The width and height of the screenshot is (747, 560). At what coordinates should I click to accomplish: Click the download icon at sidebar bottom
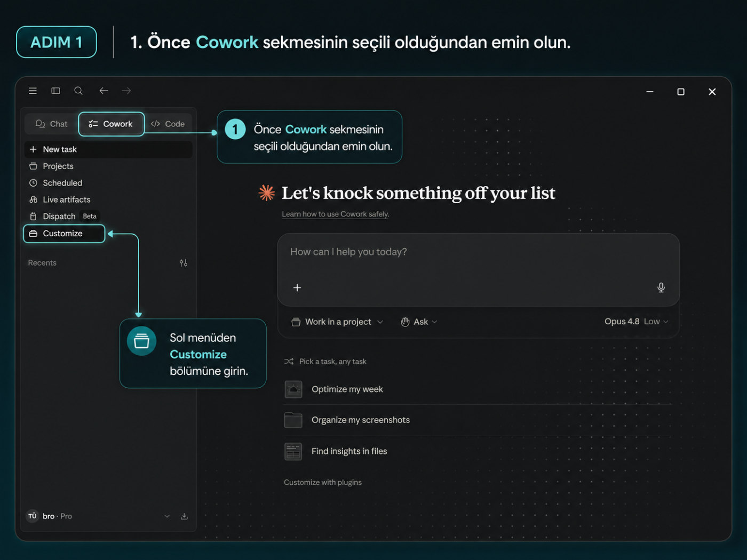[184, 516]
